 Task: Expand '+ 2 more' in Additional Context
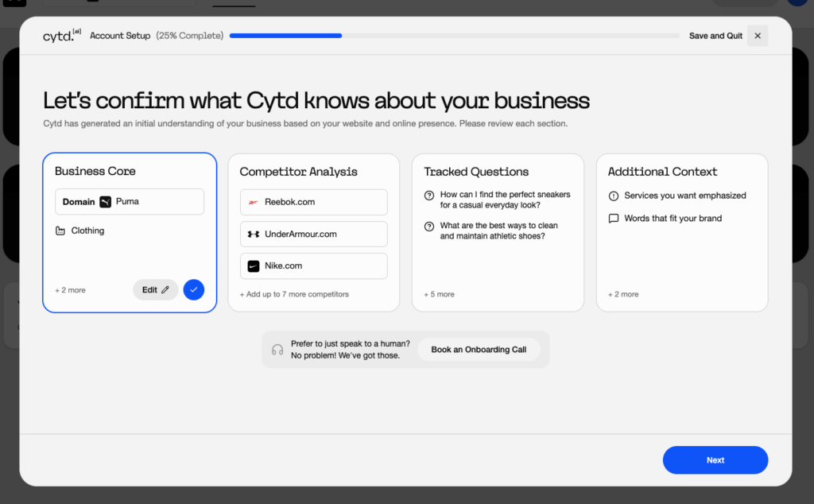point(623,294)
